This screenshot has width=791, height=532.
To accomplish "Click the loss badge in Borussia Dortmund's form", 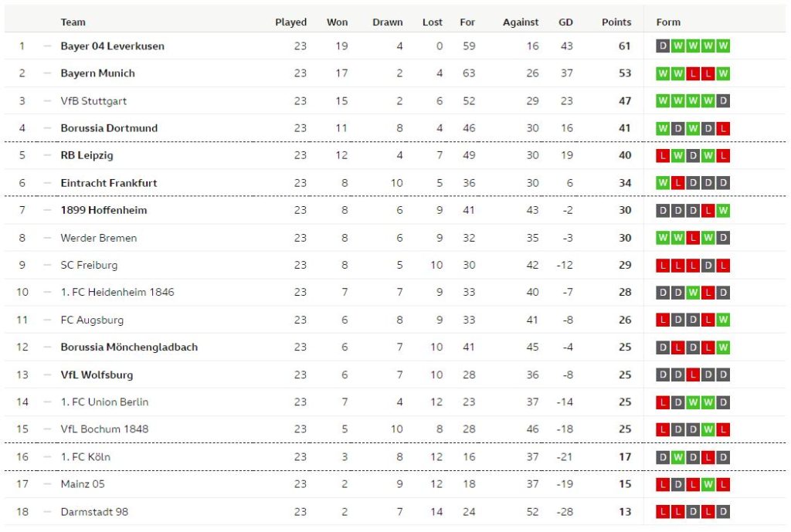I will (x=723, y=128).
